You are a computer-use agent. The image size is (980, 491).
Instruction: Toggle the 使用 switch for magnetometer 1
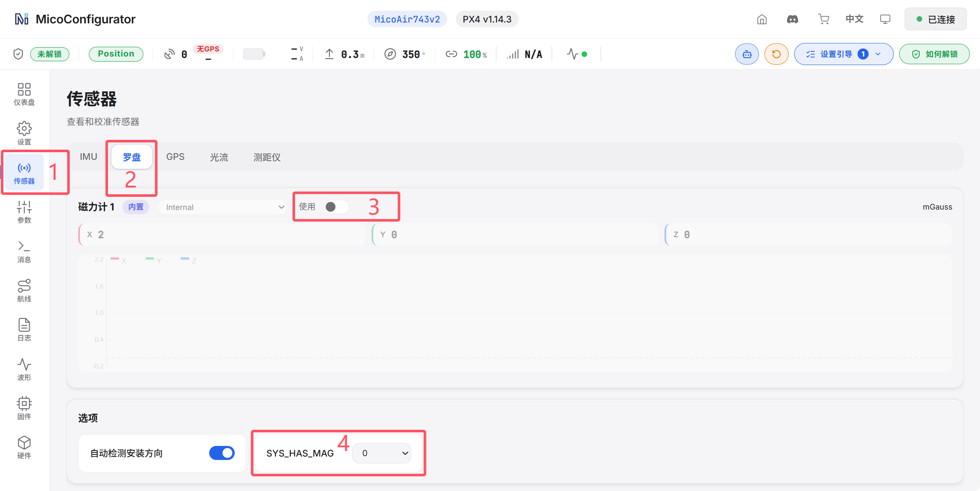coord(336,207)
